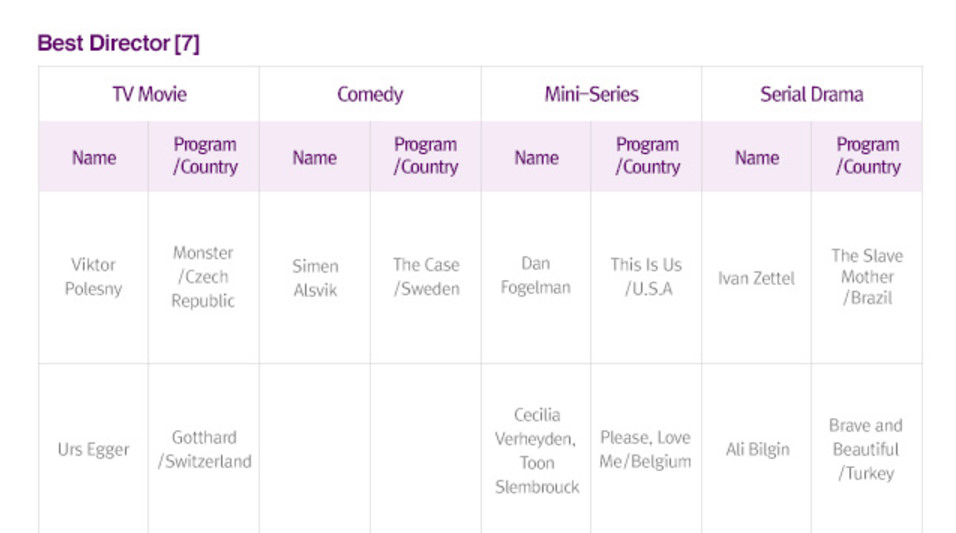Click the Program/Country subheader under Serial Drama

click(x=867, y=156)
